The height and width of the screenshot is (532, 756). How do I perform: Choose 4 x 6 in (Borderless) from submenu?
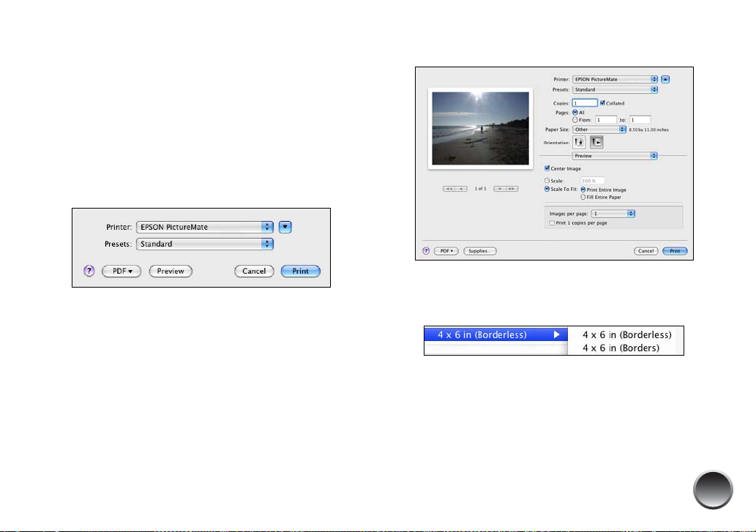(626, 334)
